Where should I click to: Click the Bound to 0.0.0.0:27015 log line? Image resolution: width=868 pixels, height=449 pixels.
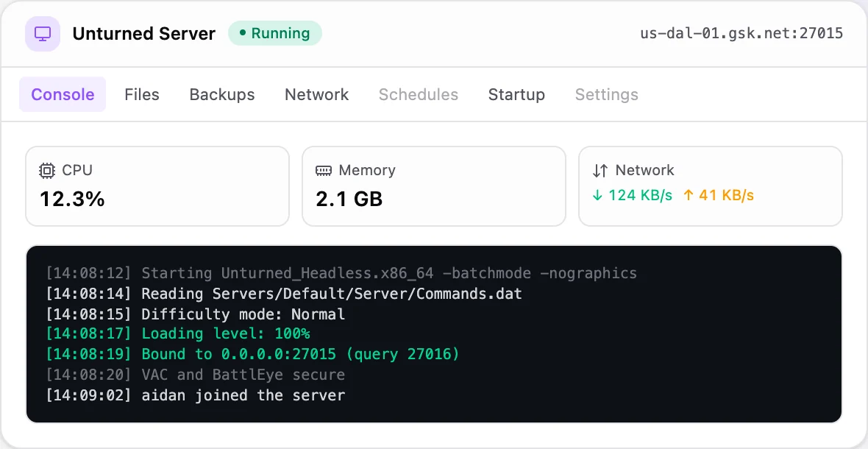pos(252,354)
